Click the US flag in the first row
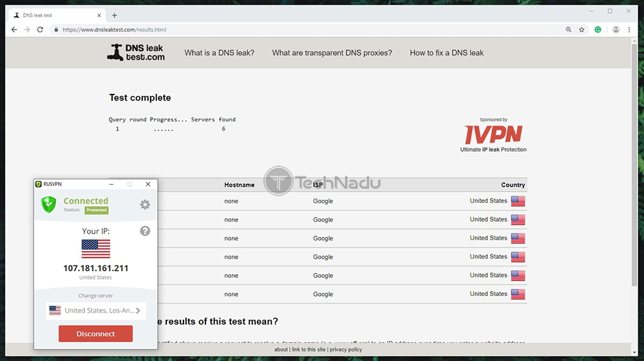This screenshot has height=361, width=644. 518,201
